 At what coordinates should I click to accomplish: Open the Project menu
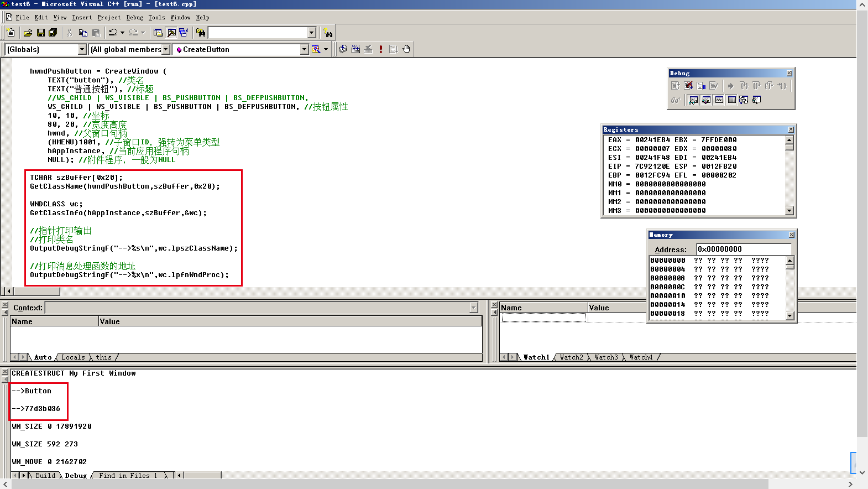[x=109, y=18]
